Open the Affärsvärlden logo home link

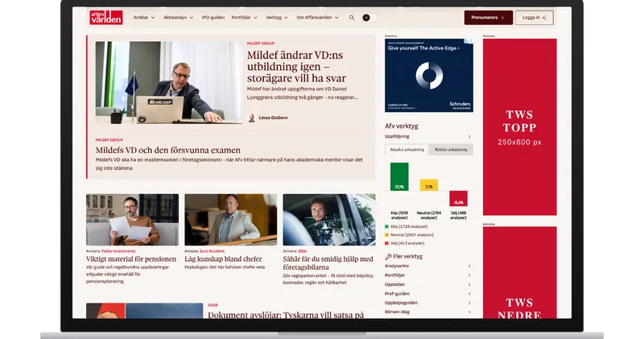pos(106,18)
